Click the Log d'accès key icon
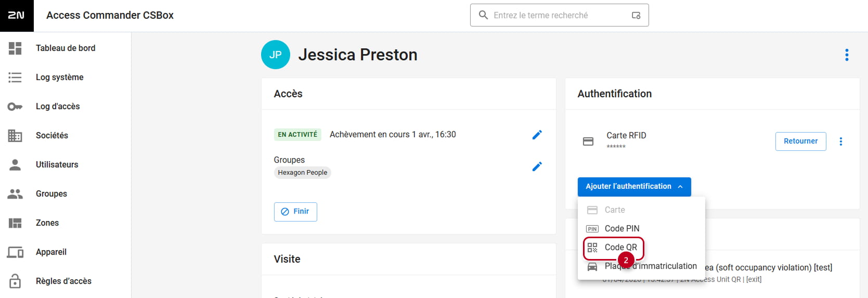868x298 pixels. coord(15,107)
